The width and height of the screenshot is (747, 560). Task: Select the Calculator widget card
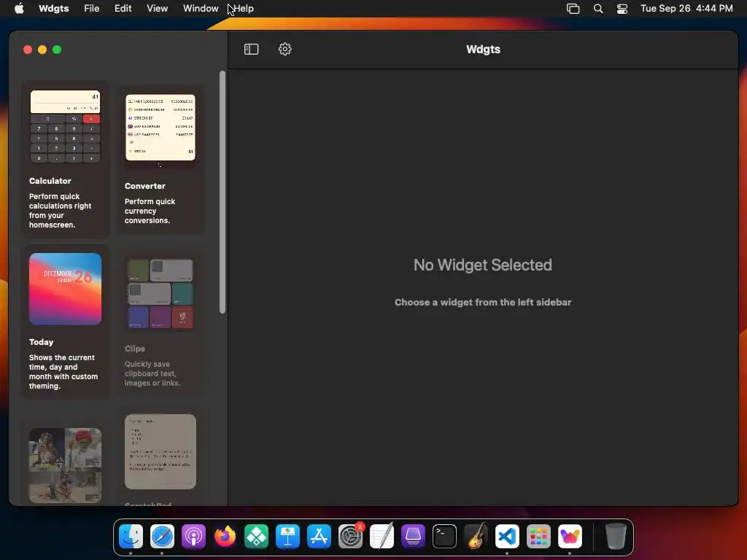pos(65,159)
